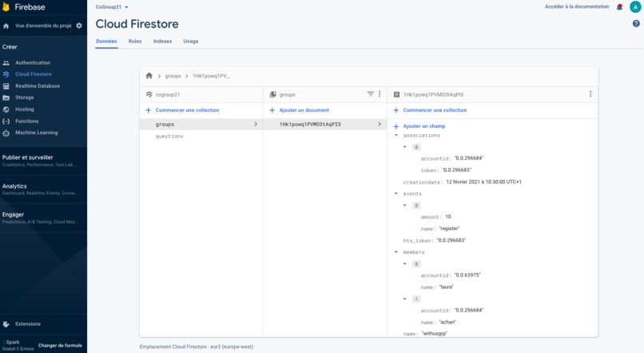The width and height of the screenshot is (644, 353).
Task: Switch to the Rules tab
Action: click(x=135, y=41)
